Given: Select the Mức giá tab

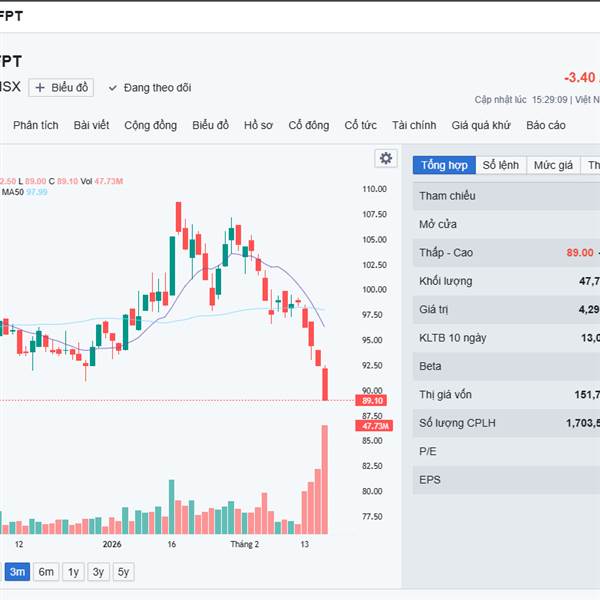Looking at the screenshot, I should pyautogui.click(x=552, y=165).
